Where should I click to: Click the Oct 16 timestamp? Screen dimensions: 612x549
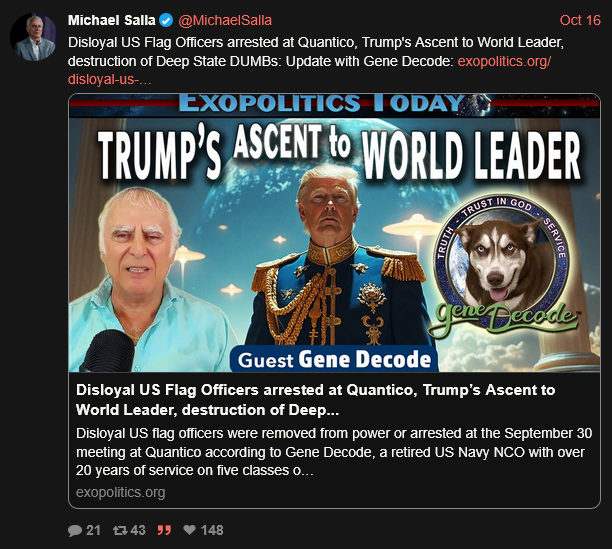[580, 20]
